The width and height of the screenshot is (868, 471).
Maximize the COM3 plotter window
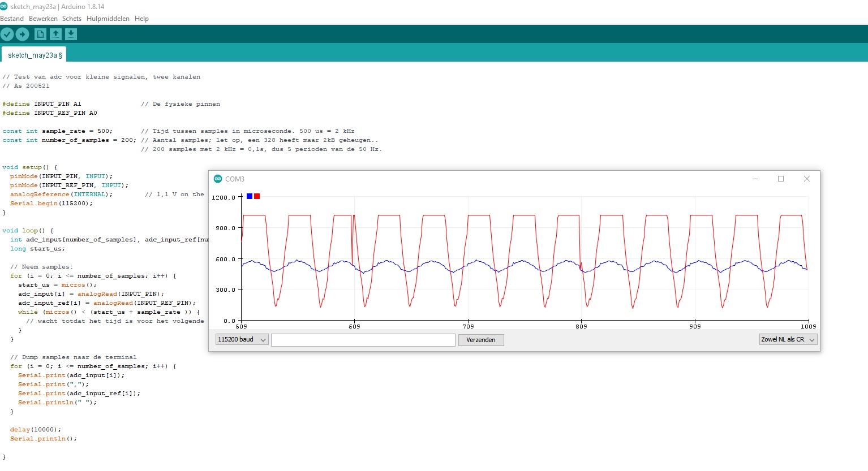781,179
